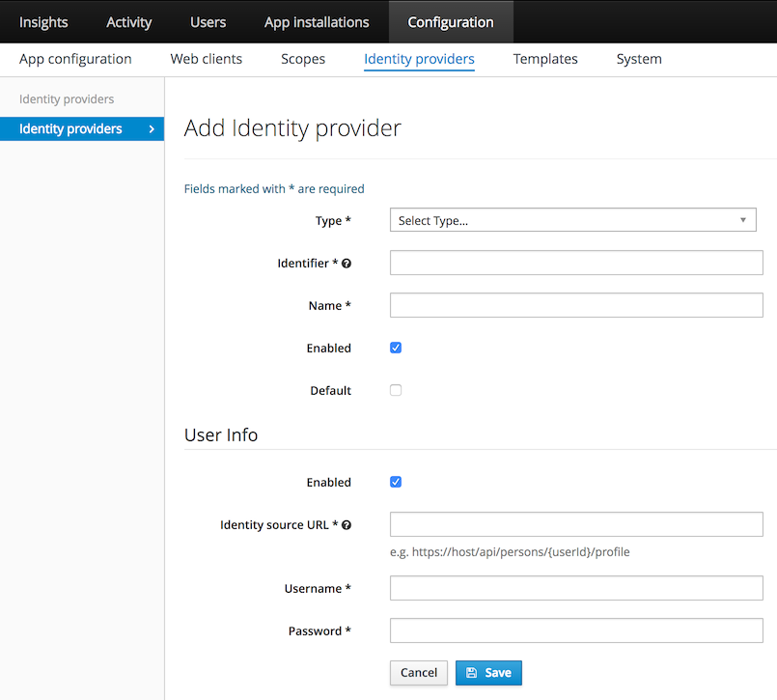Select the Configuration menu item

tap(451, 22)
